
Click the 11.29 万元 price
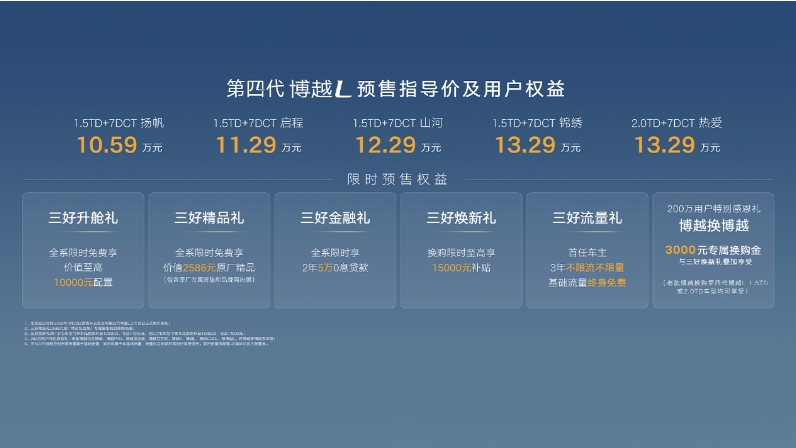coord(258,145)
